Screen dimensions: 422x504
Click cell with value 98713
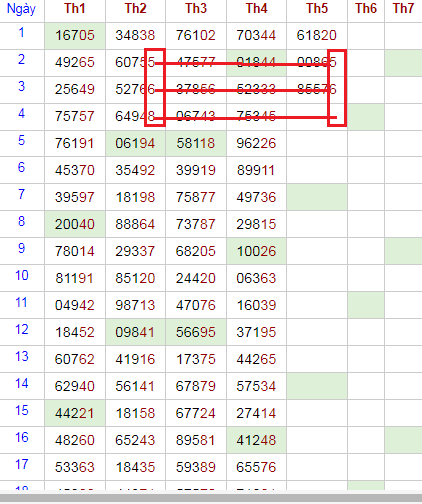(135, 306)
